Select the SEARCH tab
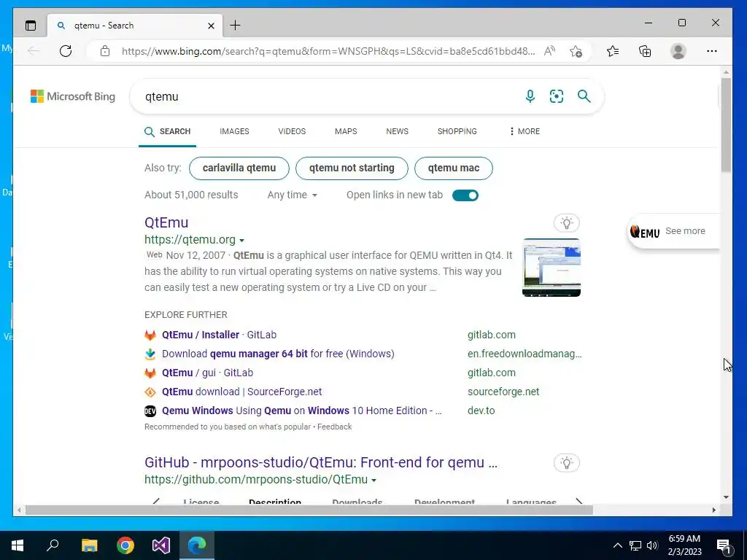The width and height of the screenshot is (747, 560). coord(167,131)
